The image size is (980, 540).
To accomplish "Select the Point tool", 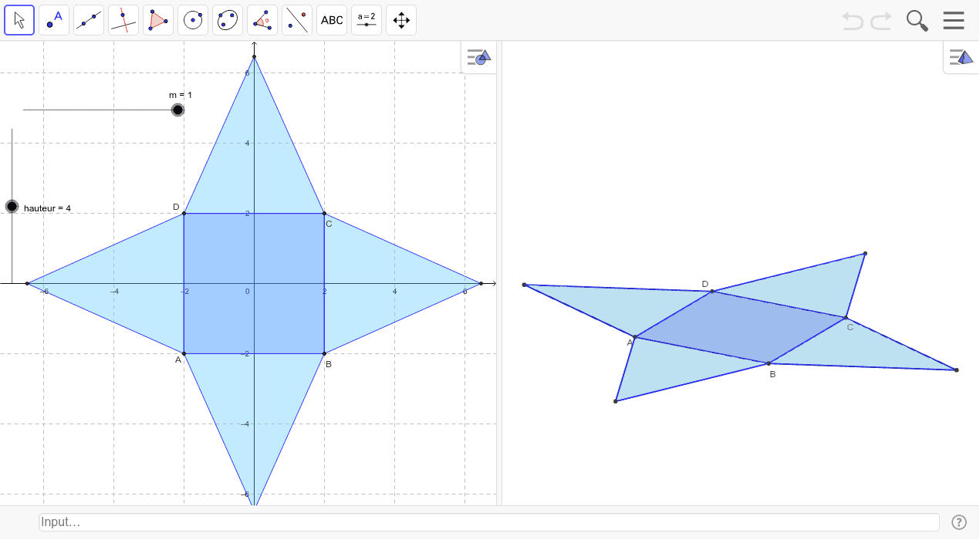I will point(54,20).
